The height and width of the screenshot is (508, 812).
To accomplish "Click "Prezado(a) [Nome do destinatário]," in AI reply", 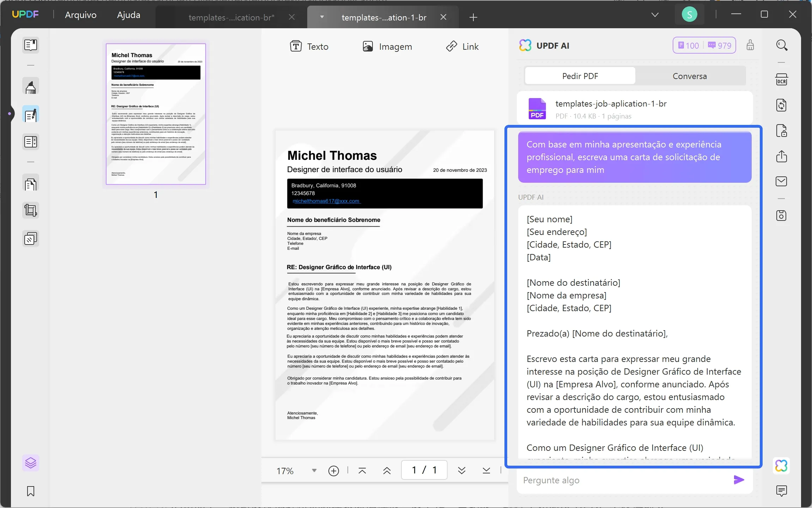I will (597, 333).
